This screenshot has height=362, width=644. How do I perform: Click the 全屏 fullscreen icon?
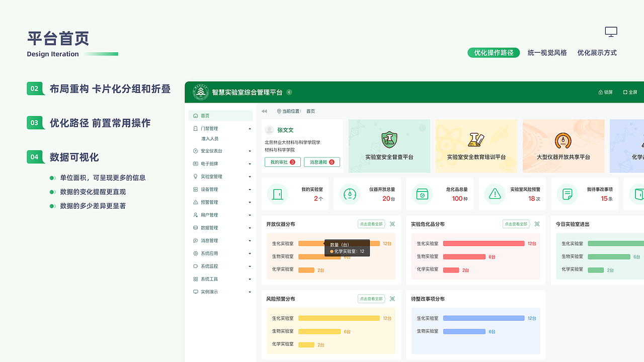[x=625, y=93]
